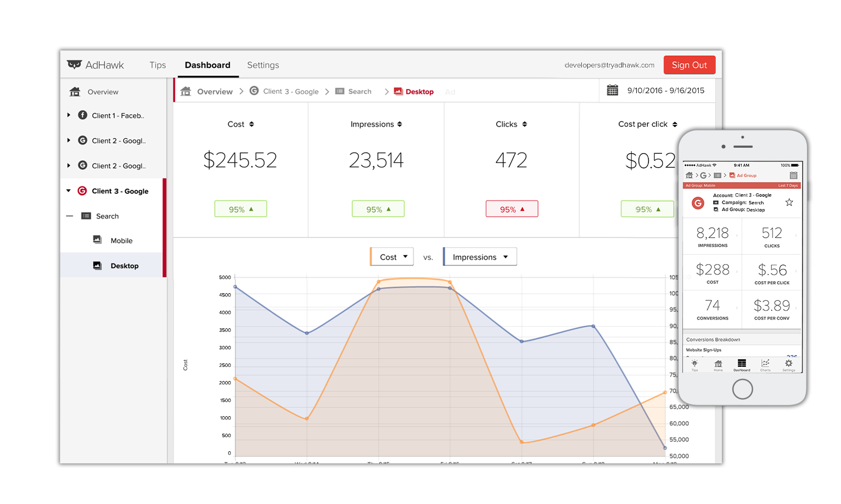Open the Desktop breadcrumb link

(x=419, y=91)
